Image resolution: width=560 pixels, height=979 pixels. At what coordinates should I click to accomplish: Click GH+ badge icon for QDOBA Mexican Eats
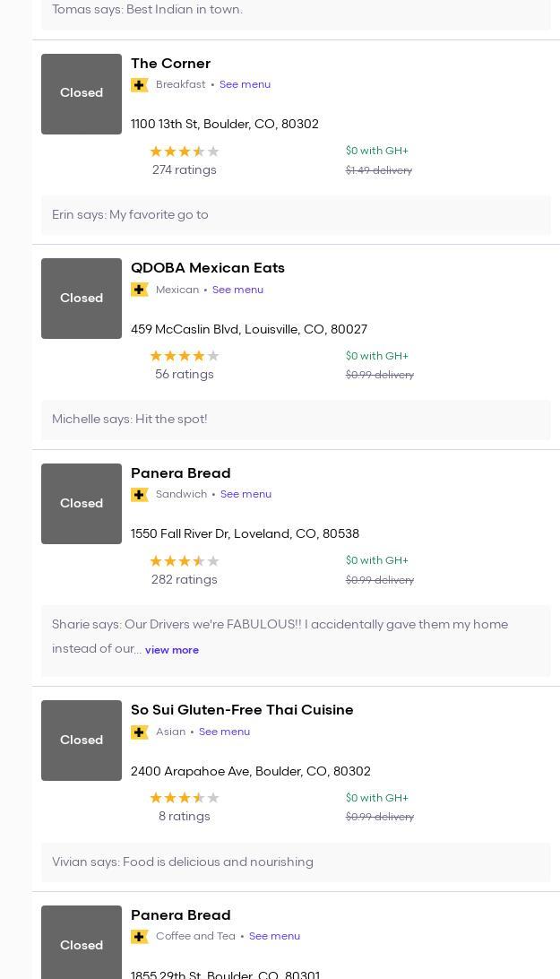pyautogui.click(x=139, y=290)
